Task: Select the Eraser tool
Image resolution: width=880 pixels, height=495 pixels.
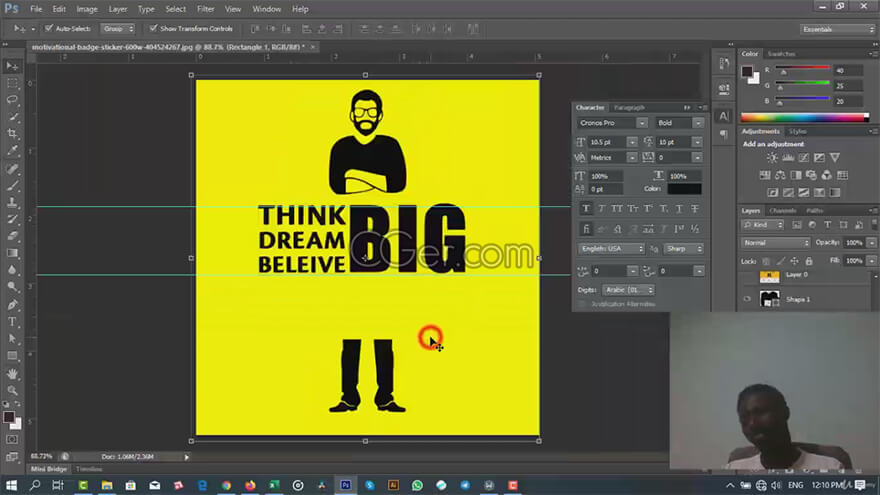Action: [12, 236]
